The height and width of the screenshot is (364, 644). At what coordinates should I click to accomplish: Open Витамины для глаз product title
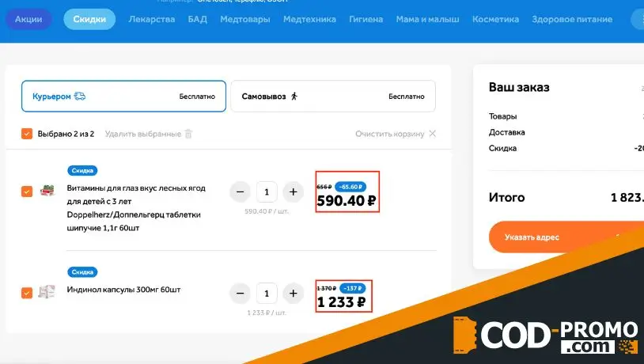pyautogui.click(x=136, y=208)
